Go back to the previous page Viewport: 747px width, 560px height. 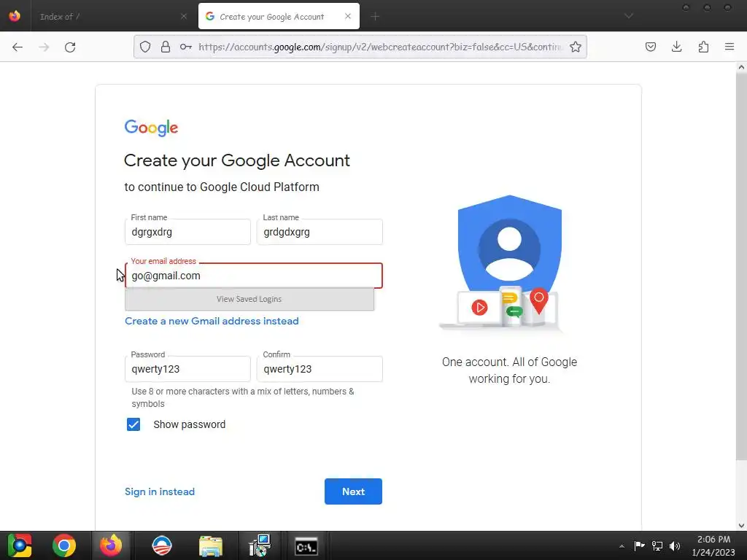(x=18, y=47)
